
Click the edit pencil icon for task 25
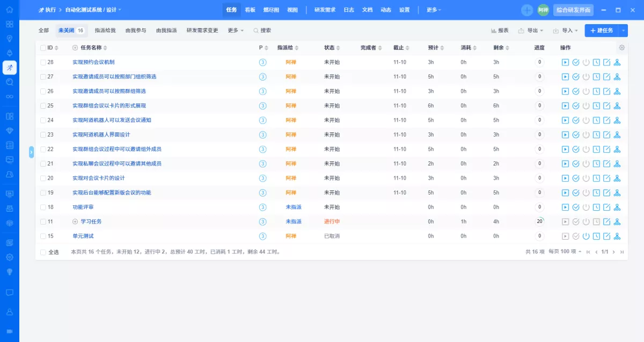(x=607, y=106)
